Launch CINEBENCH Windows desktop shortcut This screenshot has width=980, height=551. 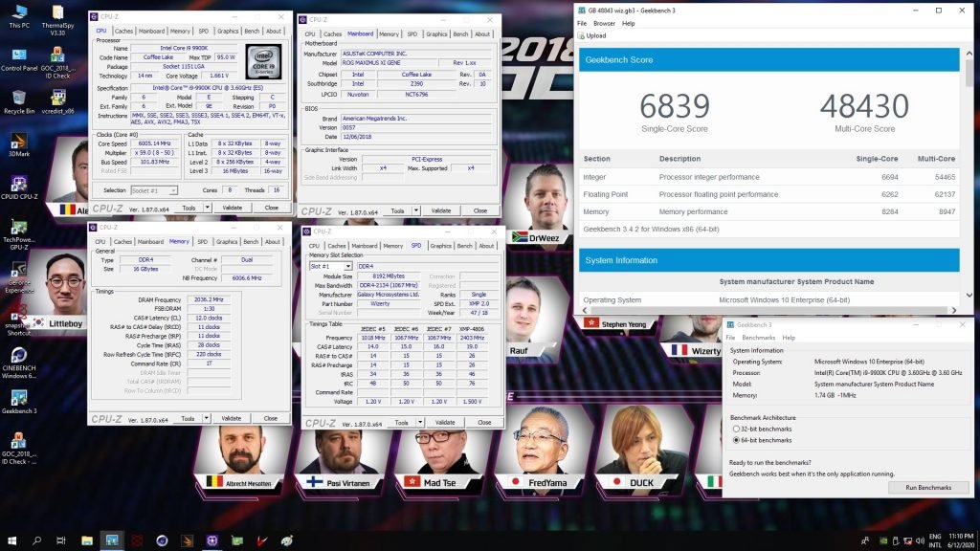(x=19, y=363)
